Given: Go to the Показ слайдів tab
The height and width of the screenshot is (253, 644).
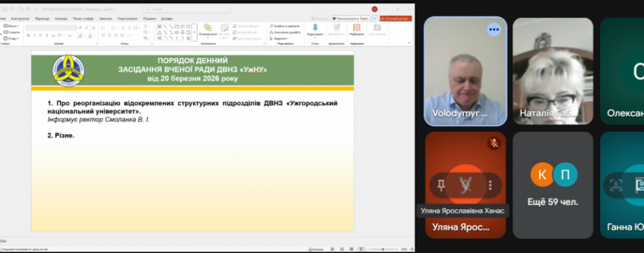Looking at the screenshot, I should click(83, 18).
